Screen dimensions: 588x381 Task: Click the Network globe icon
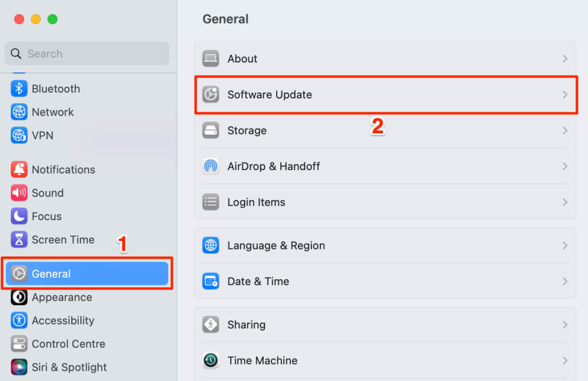19,112
